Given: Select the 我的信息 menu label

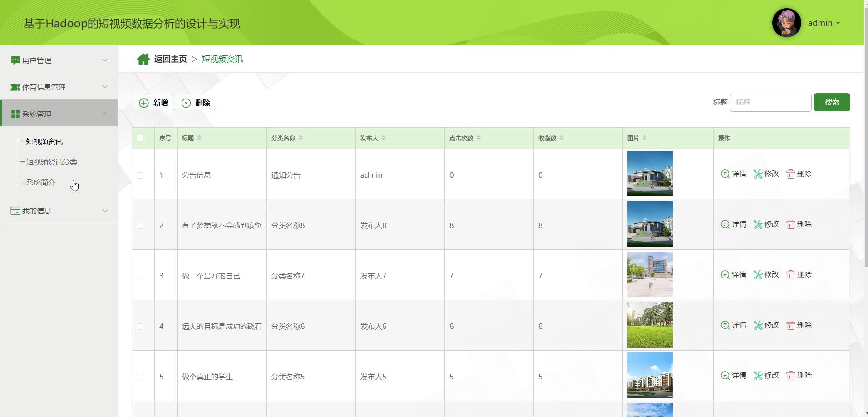Looking at the screenshot, I should [x=37, y=211].
